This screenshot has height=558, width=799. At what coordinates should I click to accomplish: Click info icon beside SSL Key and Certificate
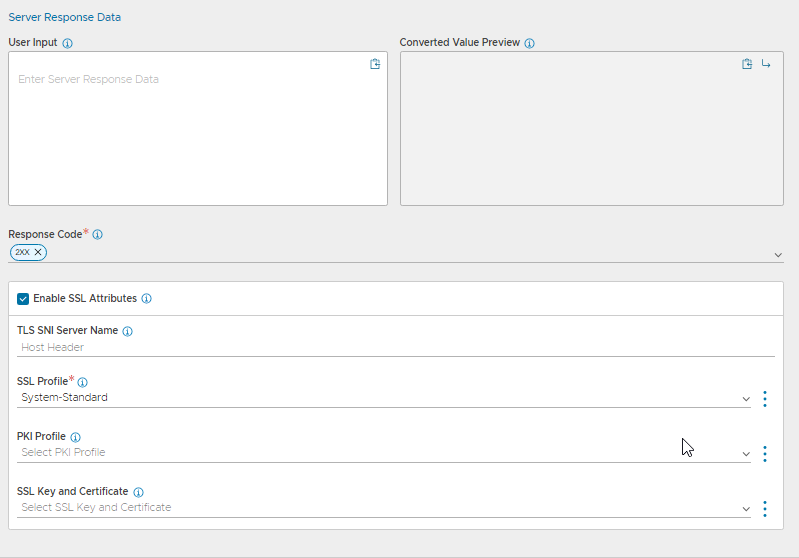click(x=138, y=492)
